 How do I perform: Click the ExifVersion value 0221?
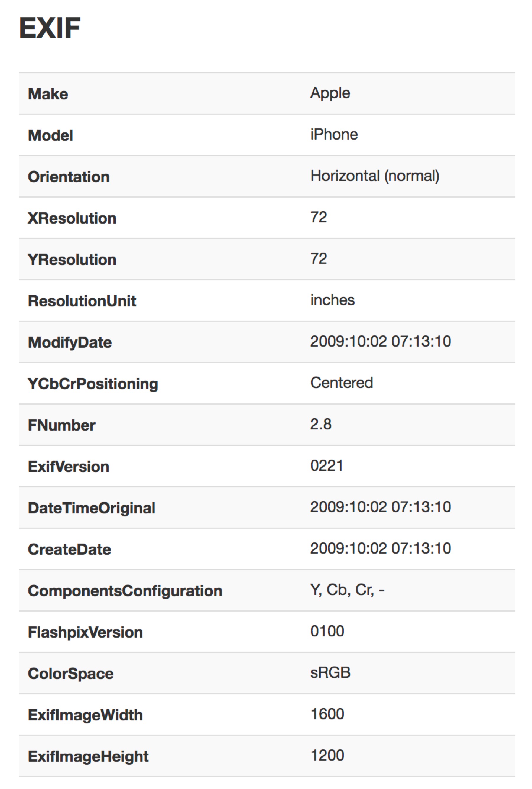326,466
